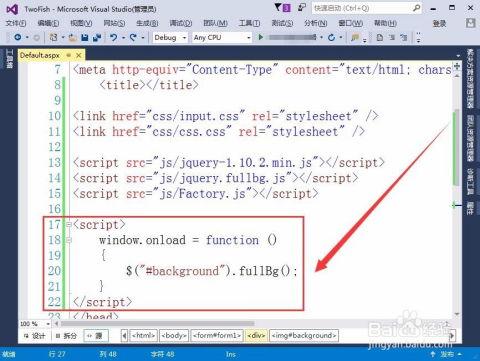Click the browser refresh icon in toolbar
Viewport: 480px width, 361px height.
click(x=331, y=37)
